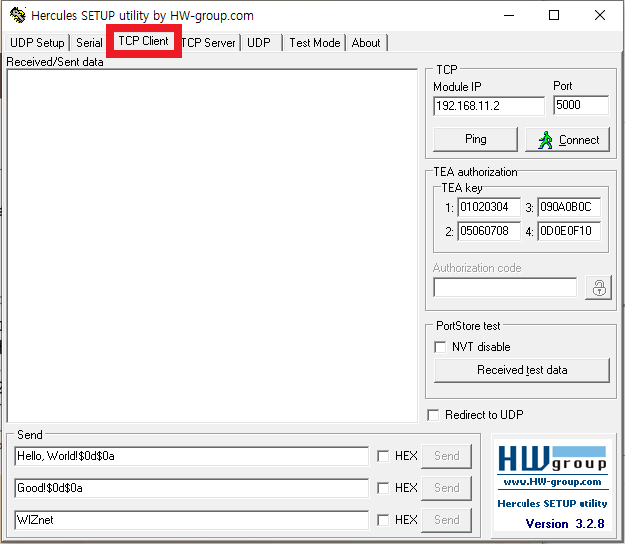Go to the Test Mode tab

[x=314, y=43]
